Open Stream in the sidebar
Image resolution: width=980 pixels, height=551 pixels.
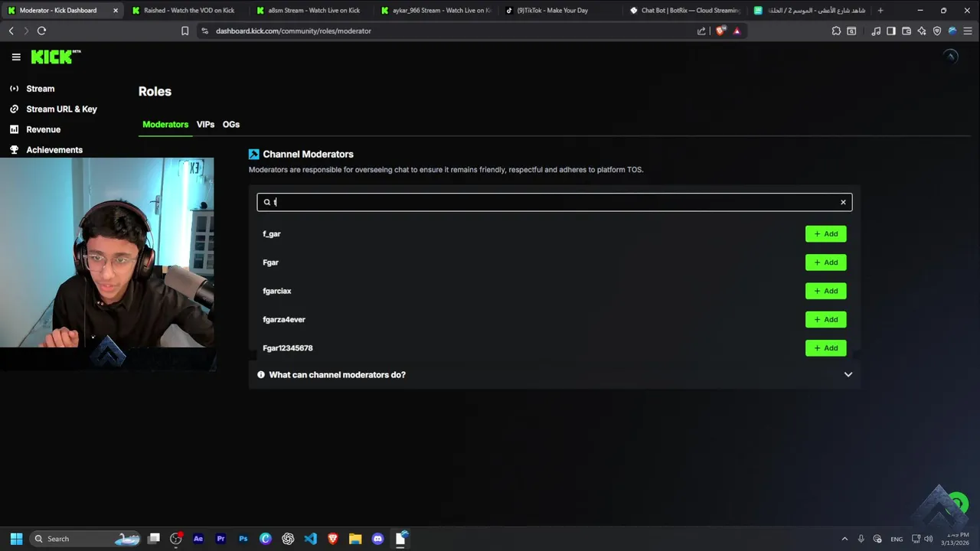point(40,89)
